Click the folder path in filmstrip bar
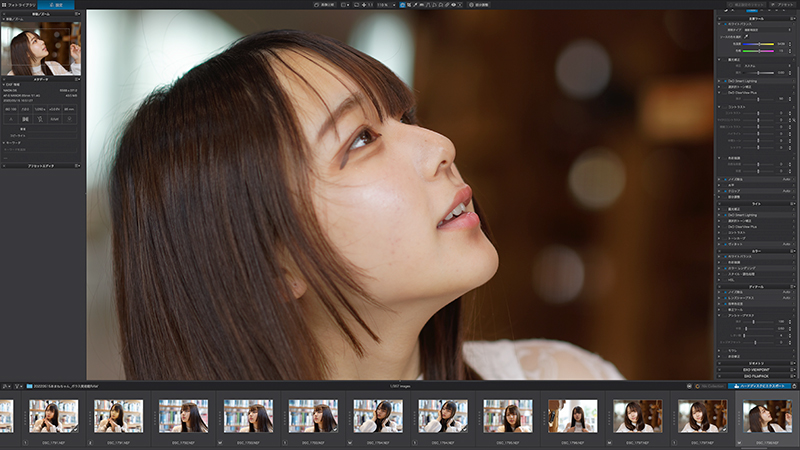The height and width of the screenshot is (450, 800). tap(62, 386)
